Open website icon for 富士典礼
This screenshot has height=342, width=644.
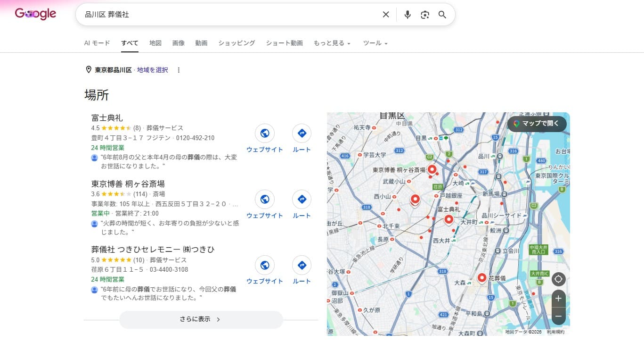point(265,133)
